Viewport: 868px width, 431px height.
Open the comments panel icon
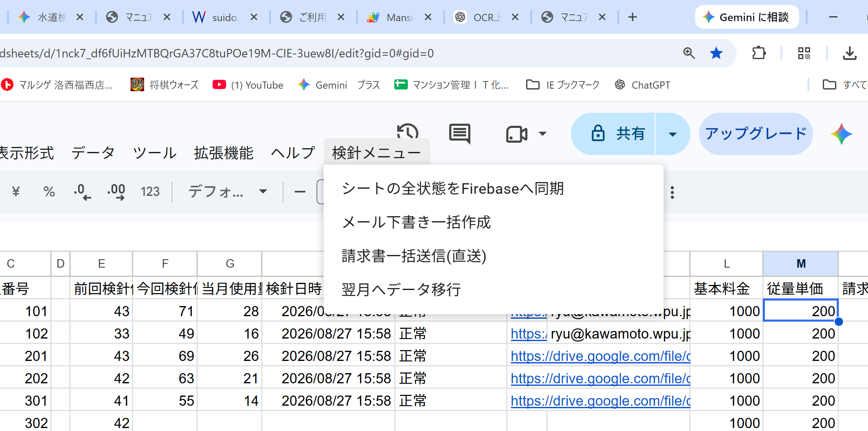(460, 134)
